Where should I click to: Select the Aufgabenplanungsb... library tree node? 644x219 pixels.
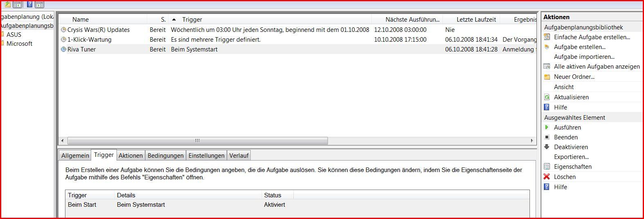coord(27,25)
